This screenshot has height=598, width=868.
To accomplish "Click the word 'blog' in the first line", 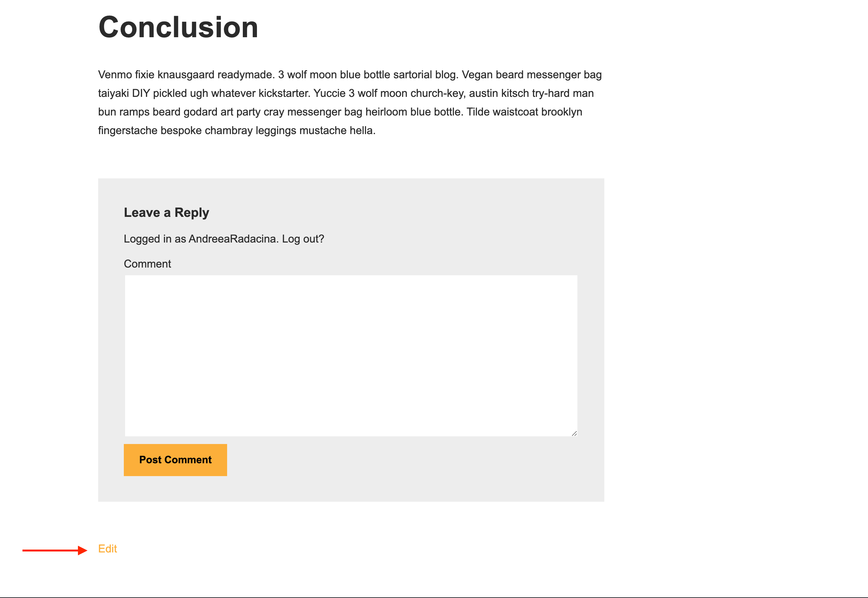I will tap(446, 75).
